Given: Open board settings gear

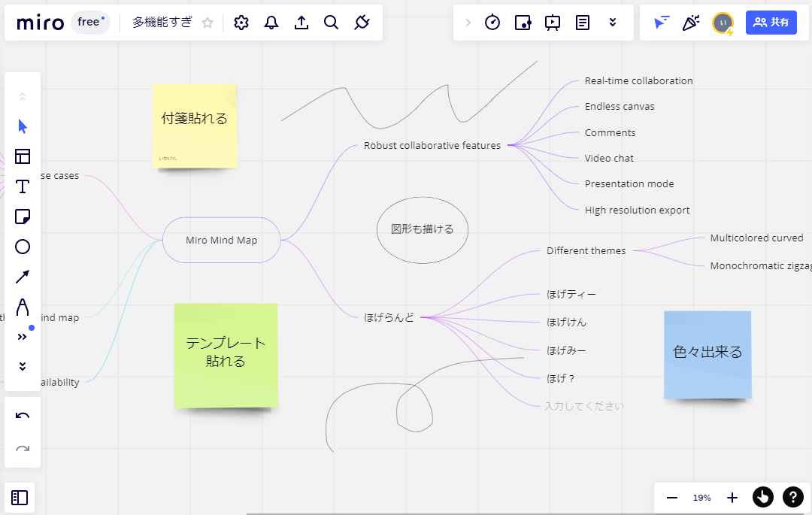Looking at the screenshot, I should [241, 23].
